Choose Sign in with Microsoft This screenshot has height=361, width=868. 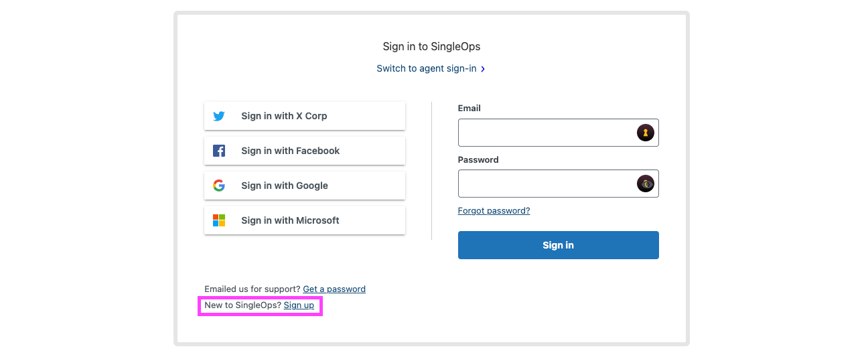tap(305, 220)
